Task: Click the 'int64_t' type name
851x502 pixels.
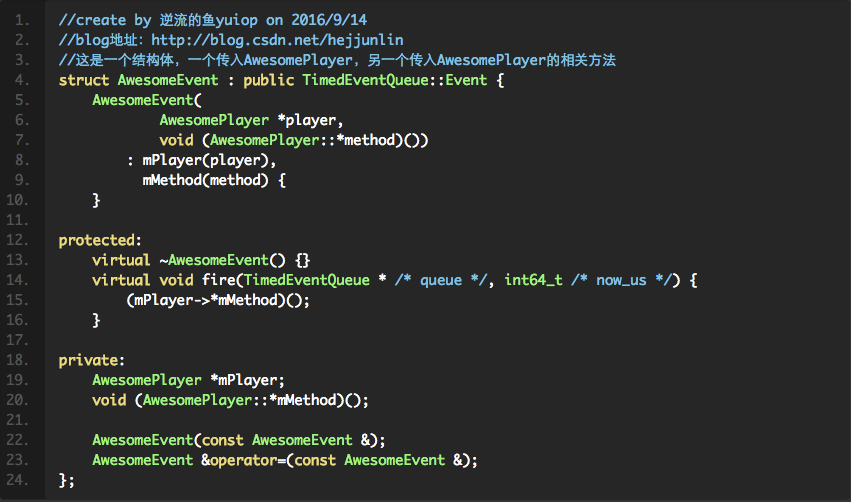Action: pyautogui.click(x=533, y=280)
